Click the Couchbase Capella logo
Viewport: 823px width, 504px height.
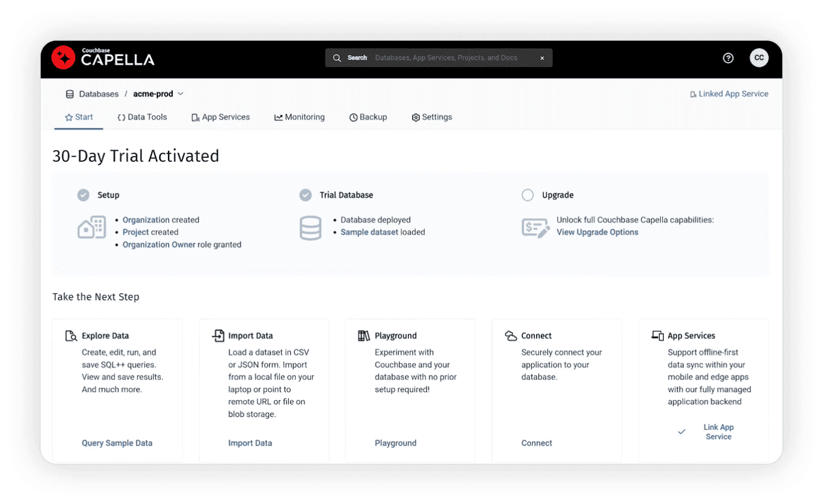[x=103, y=57]
